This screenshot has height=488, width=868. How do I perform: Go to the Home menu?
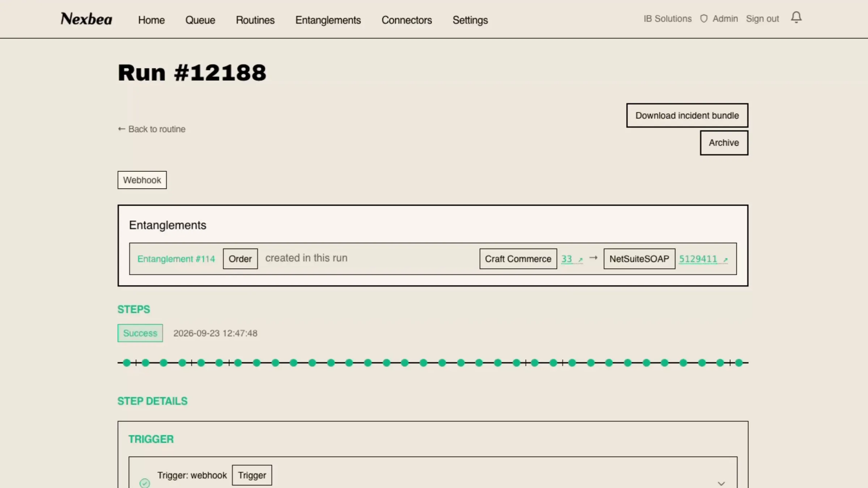click(x=151, y=20)
